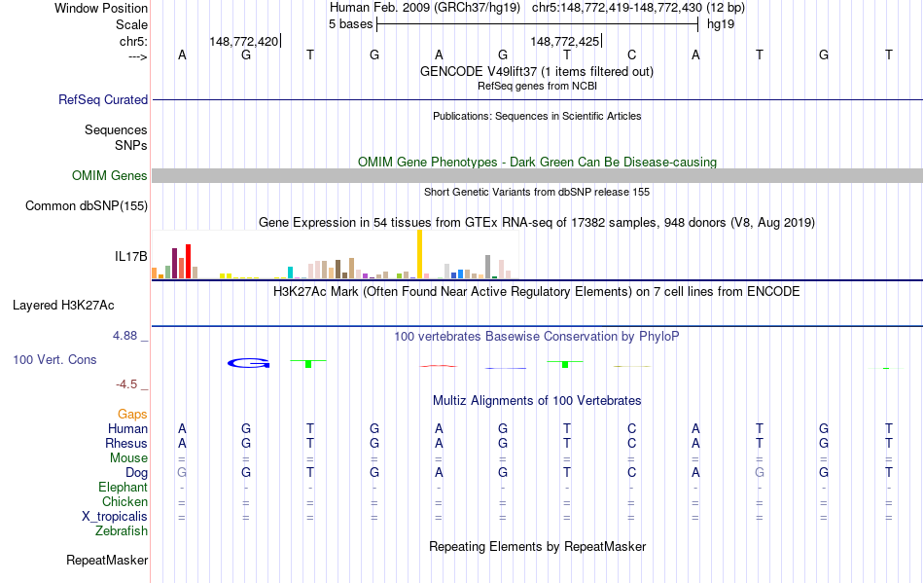
Task: Open Publications: Sequences in Scientific Articles title
Action: (x=537, y=116)
